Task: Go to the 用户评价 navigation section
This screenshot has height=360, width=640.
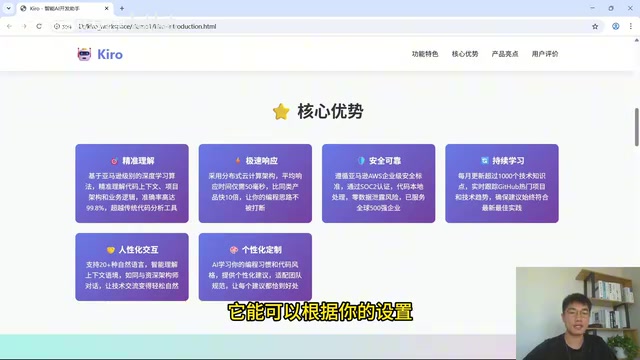Action: [545, 54]
